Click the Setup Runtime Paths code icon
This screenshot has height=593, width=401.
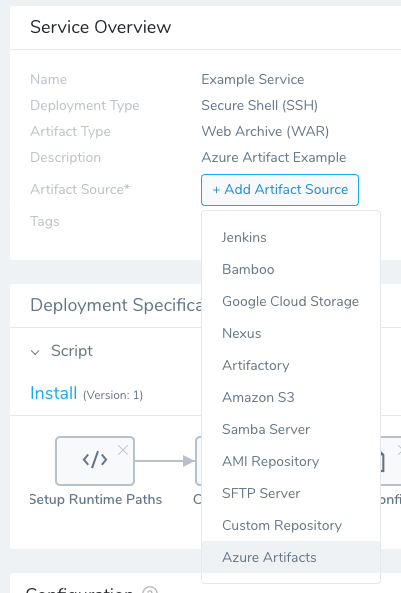[x=95, y=460]
